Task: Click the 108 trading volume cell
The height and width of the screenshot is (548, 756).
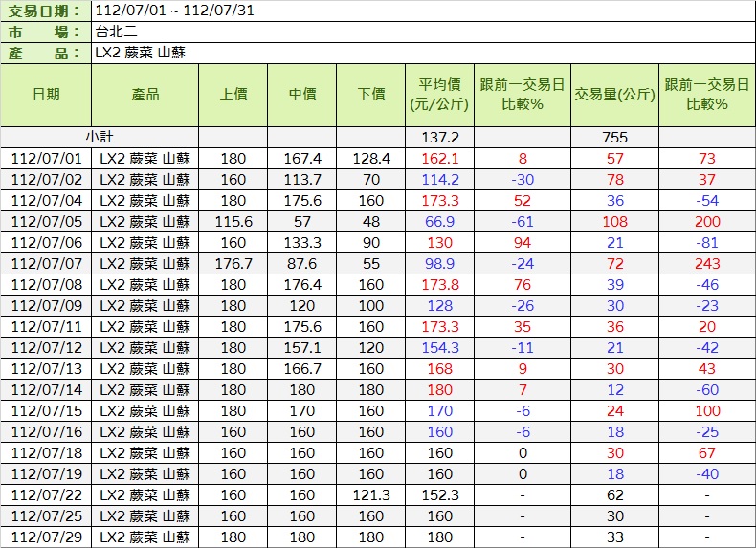Action: coord(615,222)
